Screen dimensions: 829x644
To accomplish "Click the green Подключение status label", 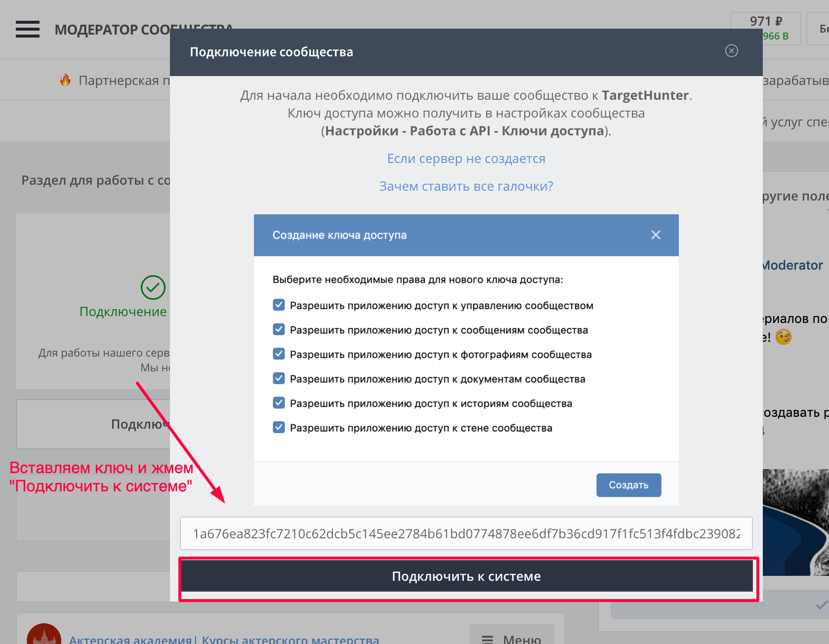I will coord(123,312).
